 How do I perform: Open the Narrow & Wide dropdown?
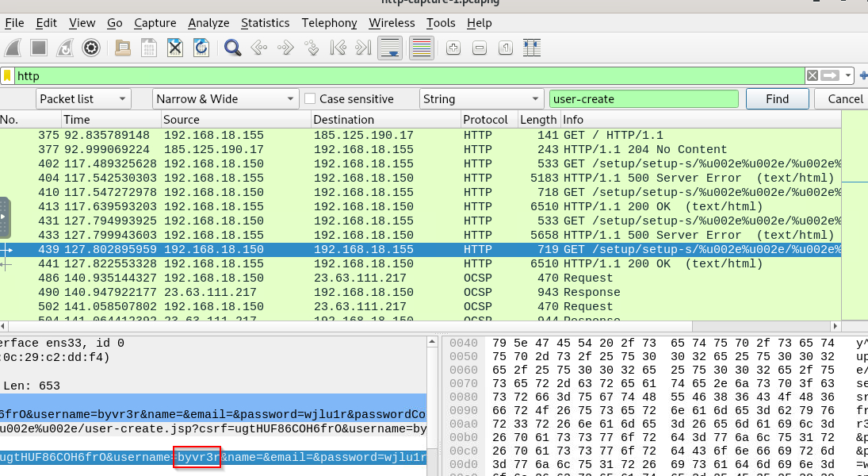tap(225, 99)
